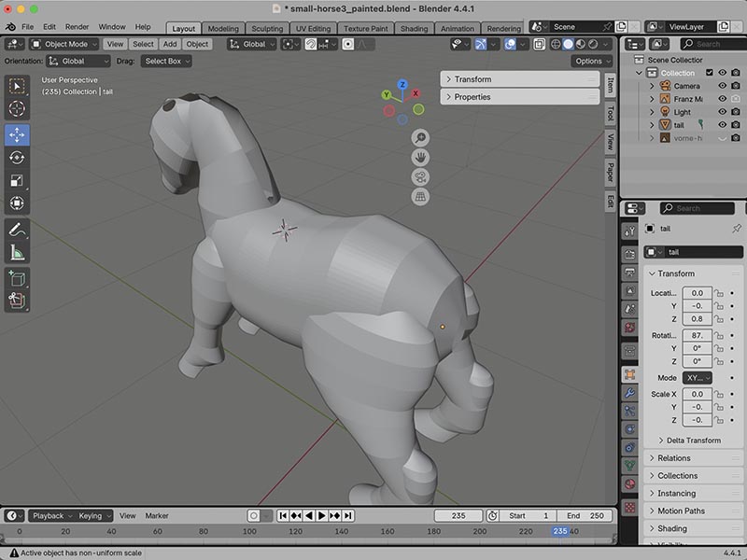This screenshot has width=747, height=560.
Task: Open Object Properties tab in Properties editor
Action: [631, 371]
